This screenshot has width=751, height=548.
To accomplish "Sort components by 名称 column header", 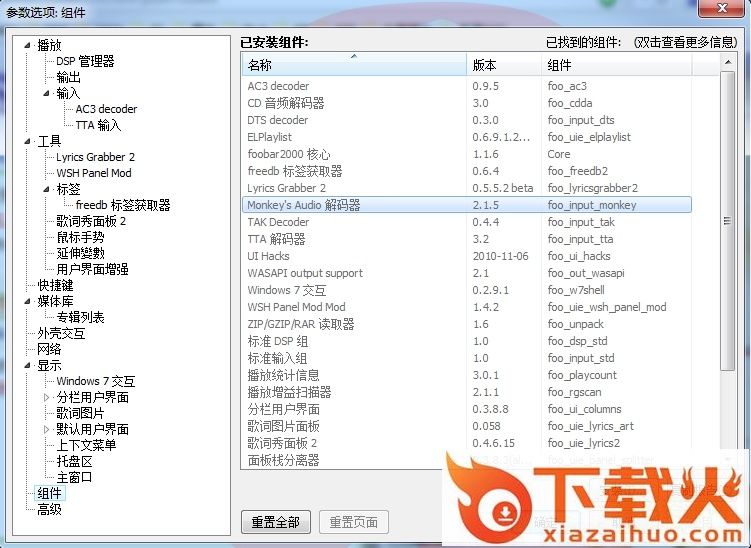I will pos(354,65).
